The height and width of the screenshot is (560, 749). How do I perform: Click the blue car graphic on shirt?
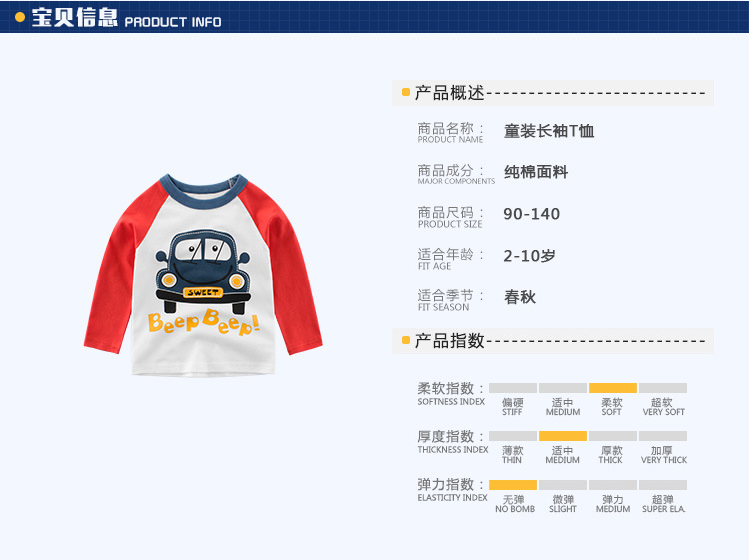tap(202, 272)
